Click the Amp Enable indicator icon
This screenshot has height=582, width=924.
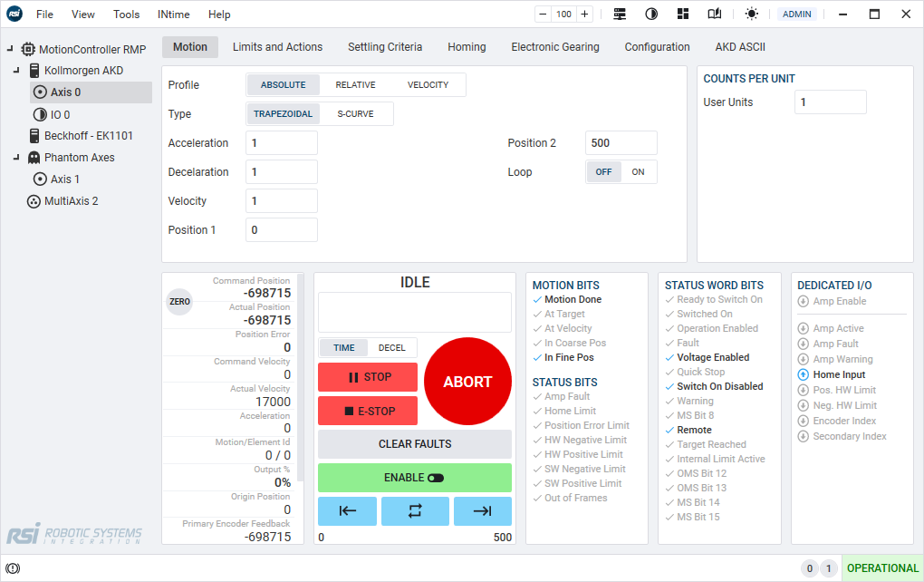(x=804, y=301)
